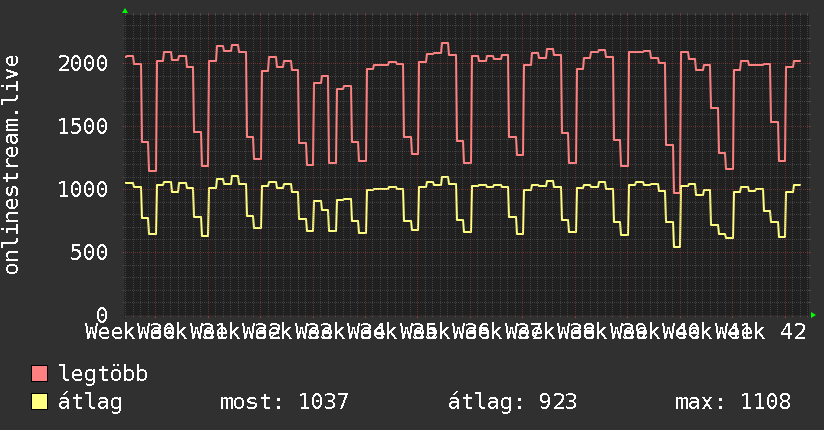Click the pink legtöbb legend swatch
This screenshot has width=824, height=430.
coord(39,373)
